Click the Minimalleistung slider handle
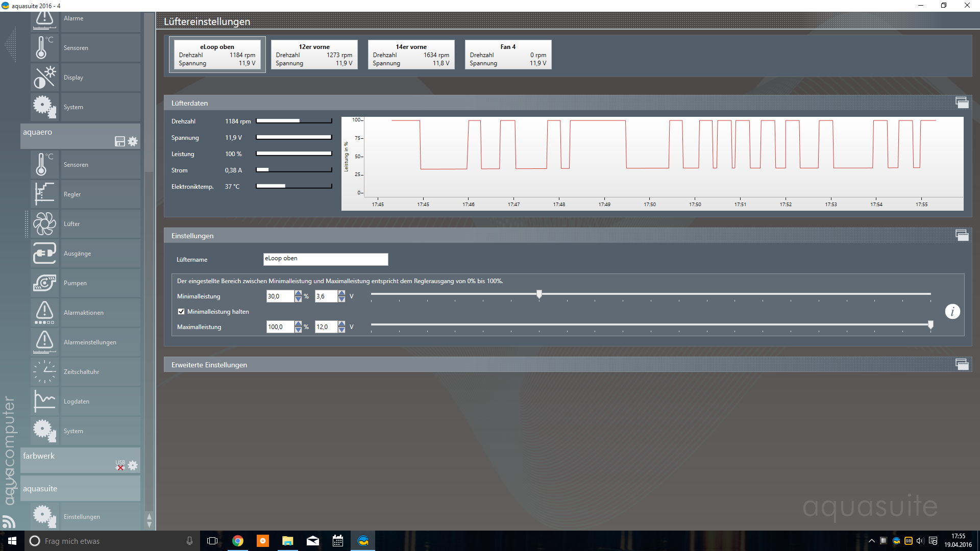The width and height of the screenshot is (980, 551). (539, 294)
